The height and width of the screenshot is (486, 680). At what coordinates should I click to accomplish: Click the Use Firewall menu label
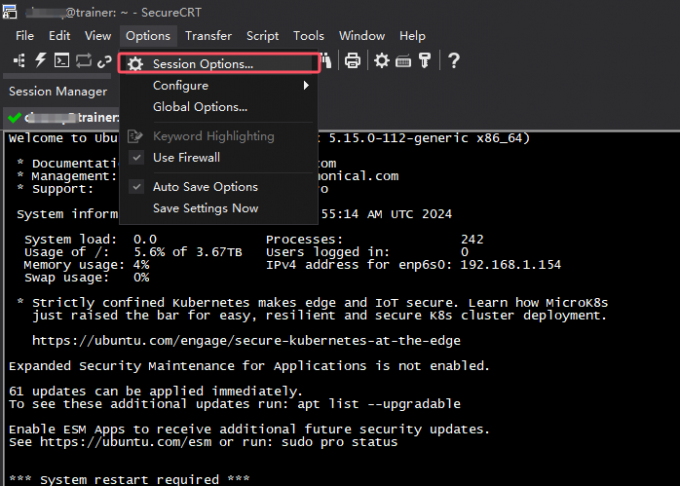pyautogui.click(x=186, y=158)
